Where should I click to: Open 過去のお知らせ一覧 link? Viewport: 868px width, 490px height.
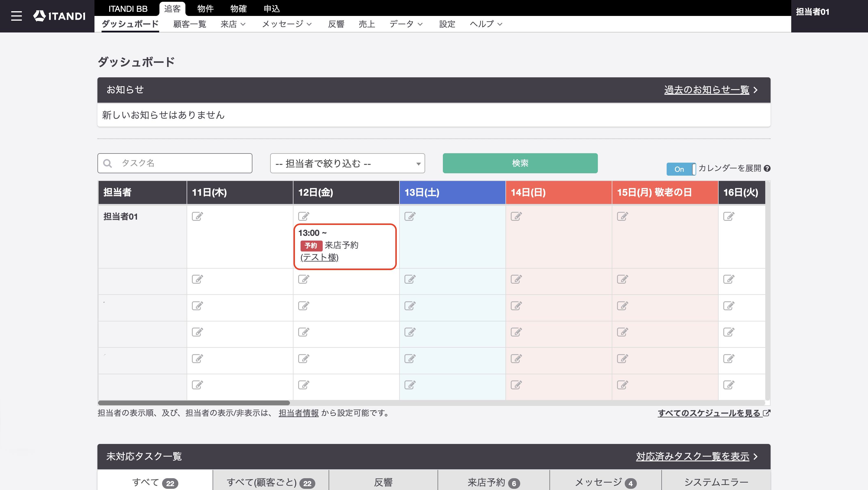[707, 90]
